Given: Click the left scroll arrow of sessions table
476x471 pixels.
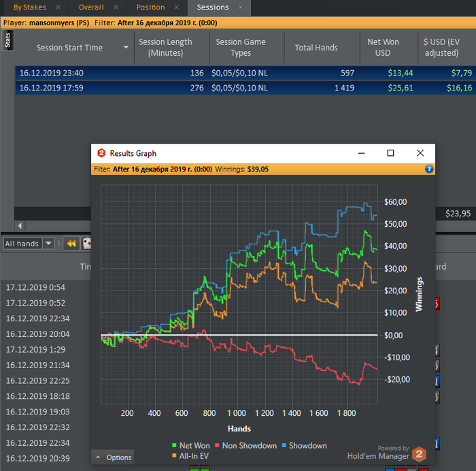Looking at the screenshot, I should pyautogui.click(x=20, y=226).
